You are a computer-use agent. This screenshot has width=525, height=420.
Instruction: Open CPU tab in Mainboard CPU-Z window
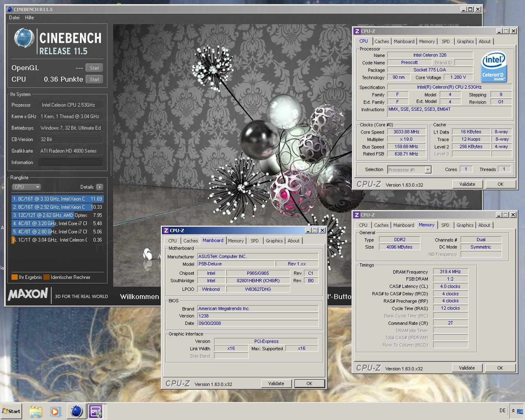click(173, 241)
